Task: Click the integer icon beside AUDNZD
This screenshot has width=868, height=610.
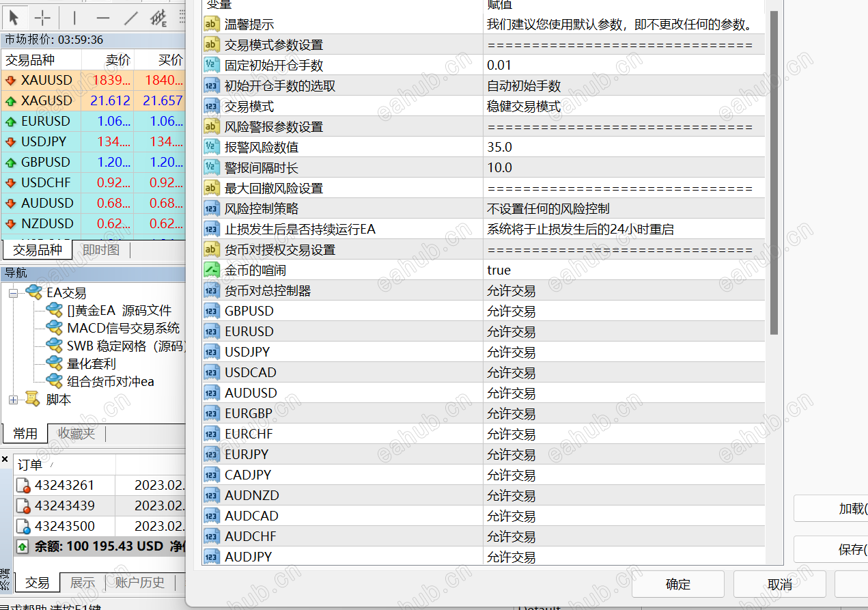Action: pyautogui.click(x=212, y=495)
